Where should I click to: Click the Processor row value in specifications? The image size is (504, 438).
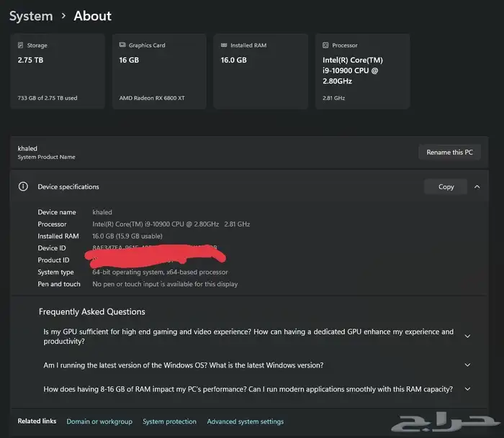point(171,224)
